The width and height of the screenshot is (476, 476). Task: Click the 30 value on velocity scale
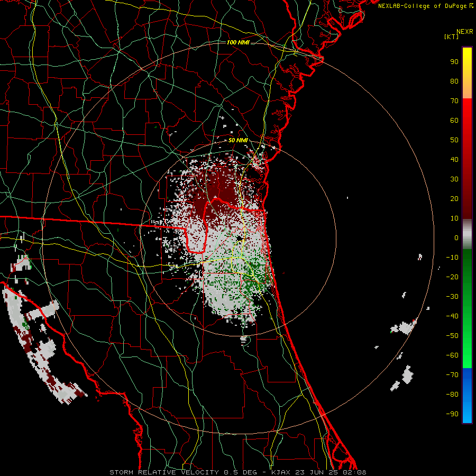point(454,179)
